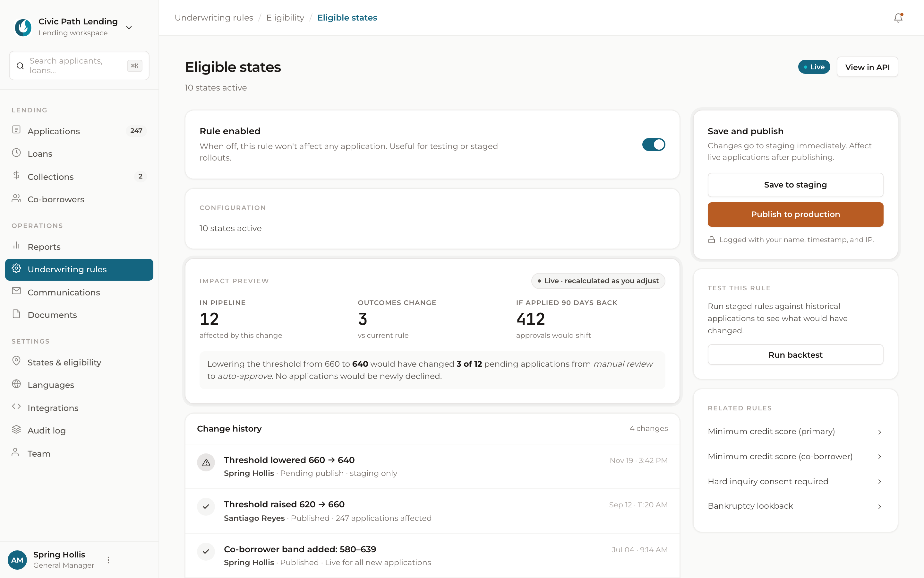Click the Loans clock icon
Image resolution: width=924 pixels, height=578 pixels.
click(16, 153)
